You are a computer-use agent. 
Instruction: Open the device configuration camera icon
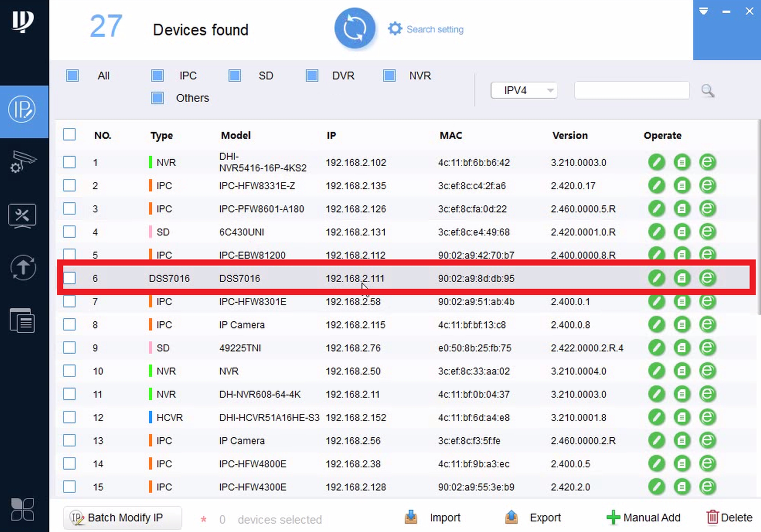(22, 162)
